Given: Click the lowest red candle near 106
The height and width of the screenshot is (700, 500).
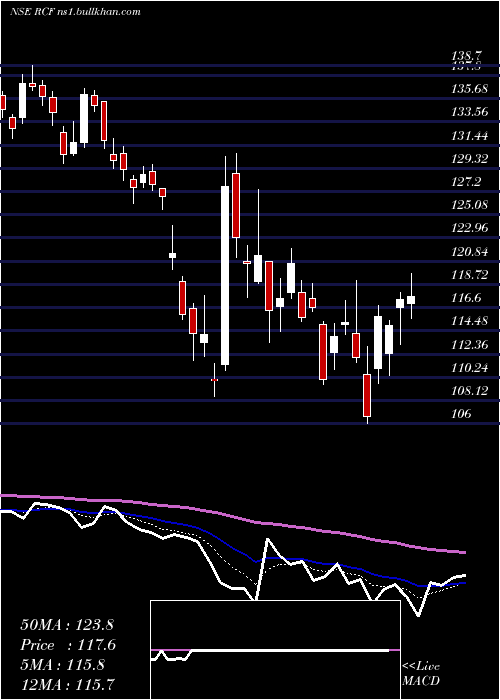Looking at the screenshot, I should [x=367, y=396].
